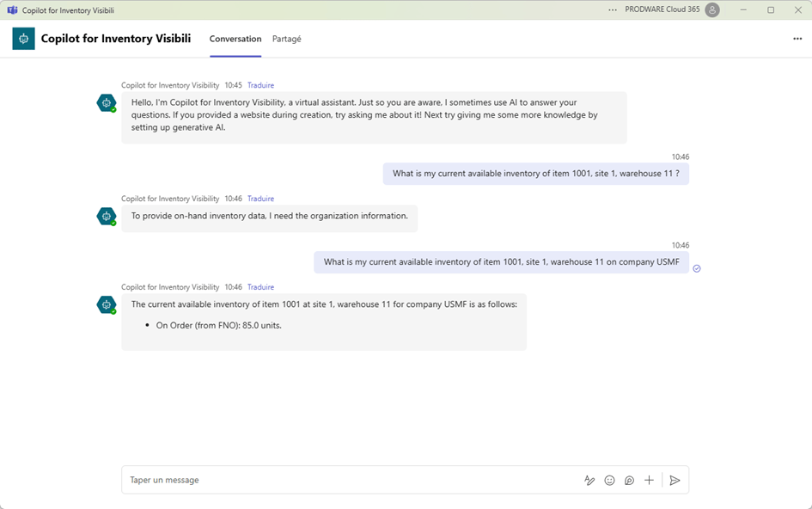
Task: Click the Loop components icon in compose bar
Action: 629,481
